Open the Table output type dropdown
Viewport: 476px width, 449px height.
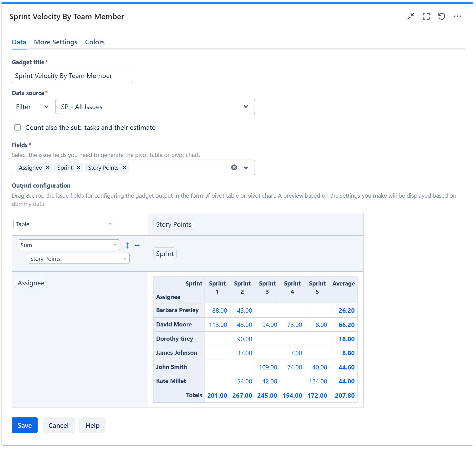click(x=64, y=224)
